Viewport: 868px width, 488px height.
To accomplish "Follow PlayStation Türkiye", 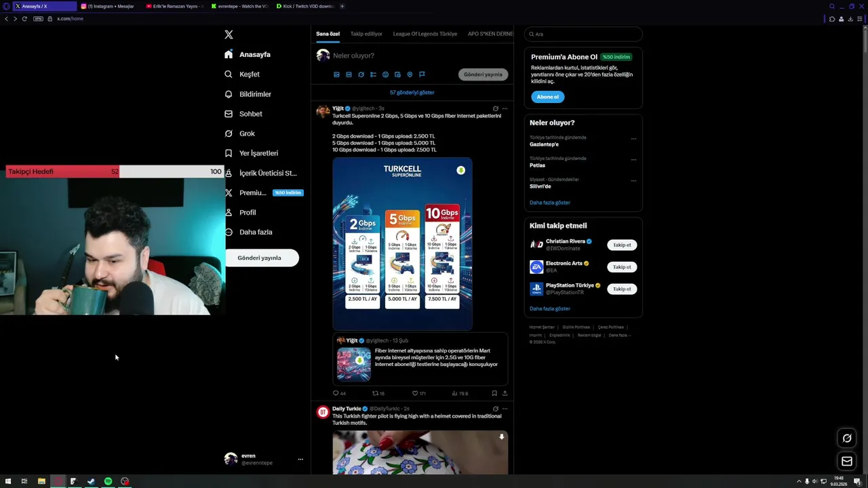I will pyautogui.click(x=622, y=289).
